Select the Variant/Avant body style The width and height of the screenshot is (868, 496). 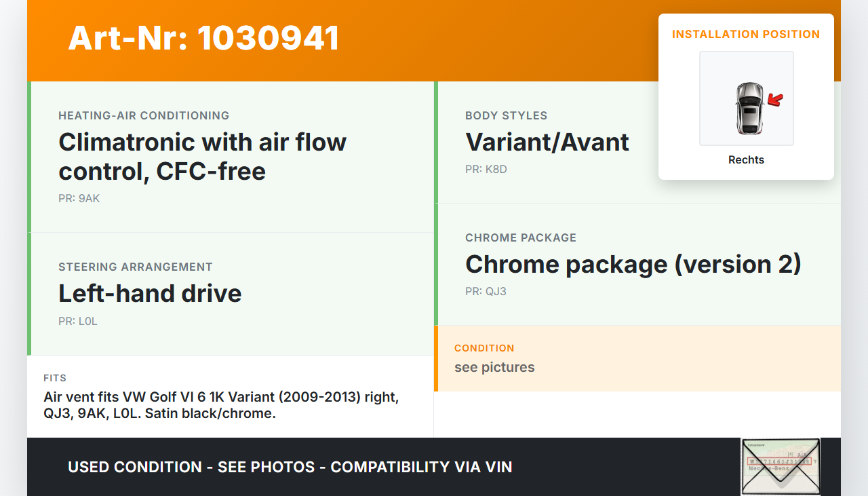tap(547, 142)
